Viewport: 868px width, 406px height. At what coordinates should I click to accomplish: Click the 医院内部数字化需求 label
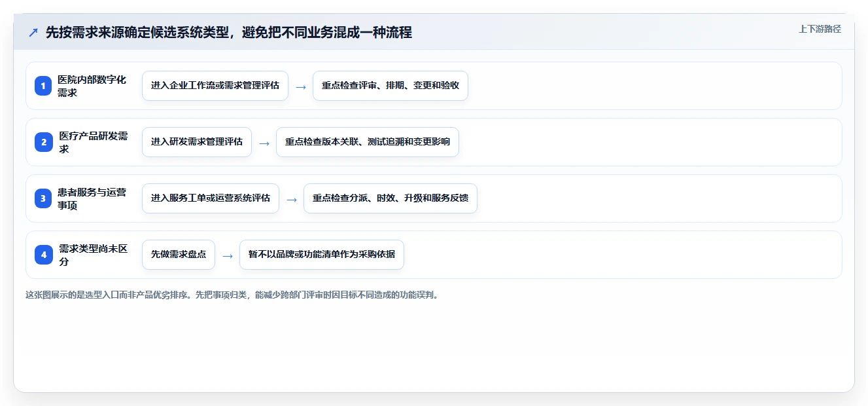click(92, 86)
